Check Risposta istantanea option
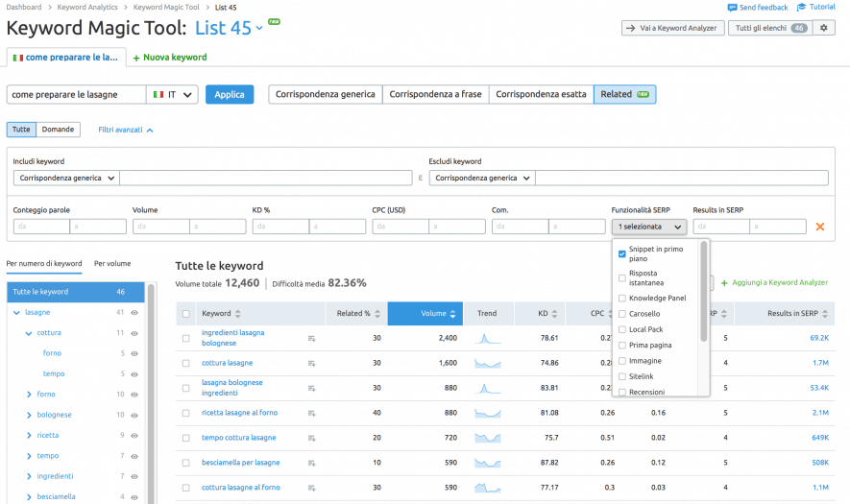This screenshot has width=850, height=504. 621,278
